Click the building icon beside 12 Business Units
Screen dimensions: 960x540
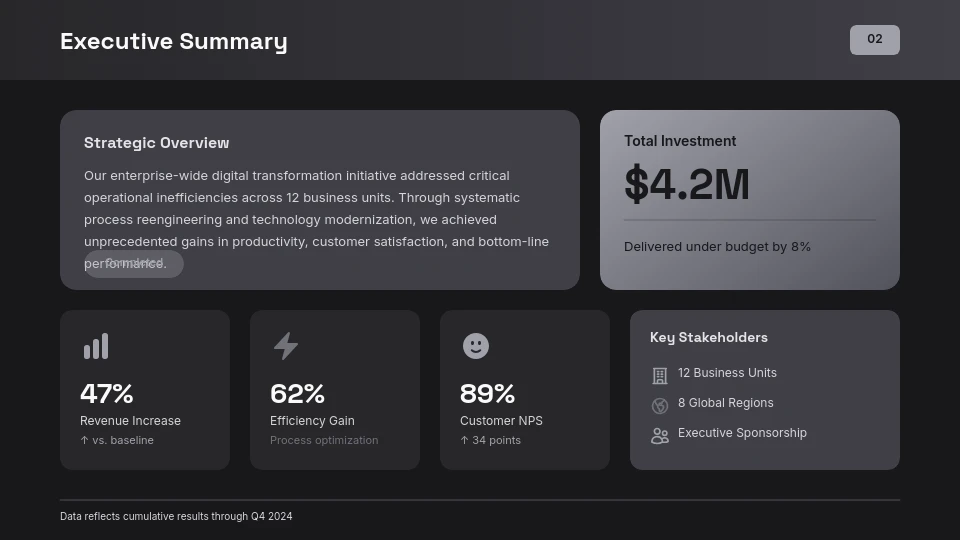pyautogui.click(x=659, y=375)
